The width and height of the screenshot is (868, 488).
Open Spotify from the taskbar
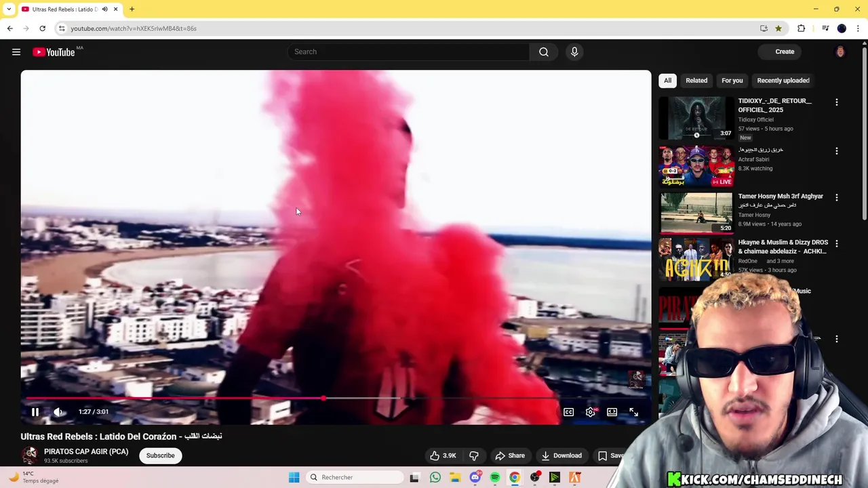495,477
